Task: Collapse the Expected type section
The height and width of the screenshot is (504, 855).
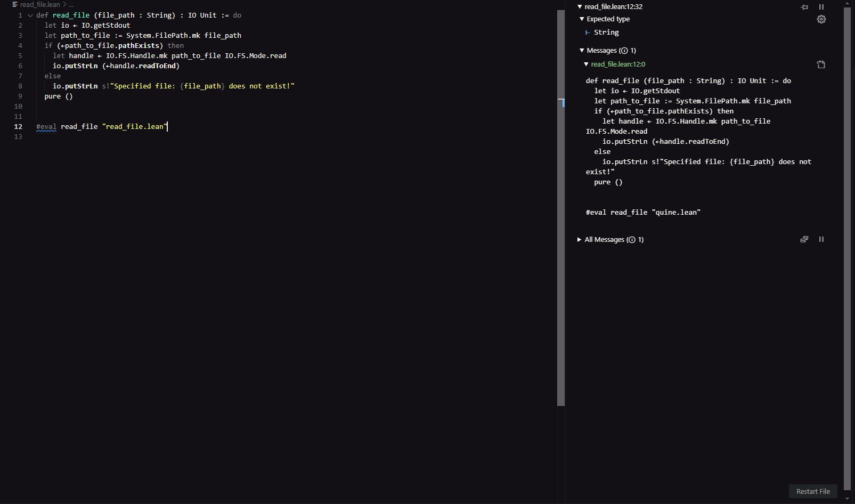Action: point(582,19)
